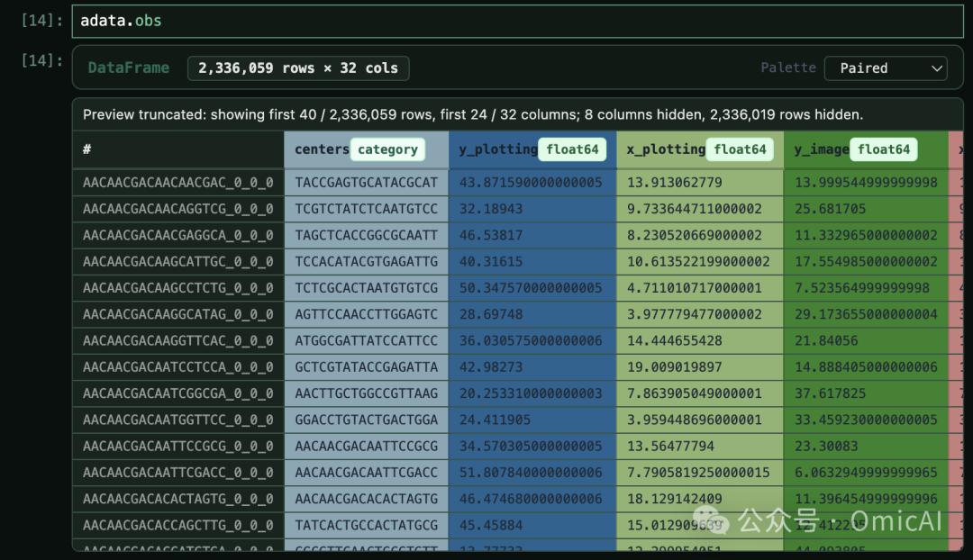Click centers cell ATGGCGATTATCCATTCC
Viewport: 973px width, 560px height.
(366, 340)
